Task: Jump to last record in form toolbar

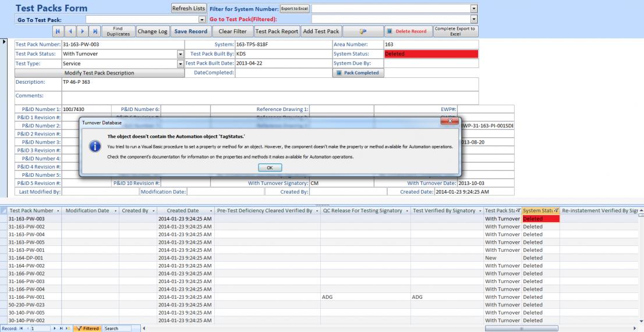Action: tap(95, 31)
